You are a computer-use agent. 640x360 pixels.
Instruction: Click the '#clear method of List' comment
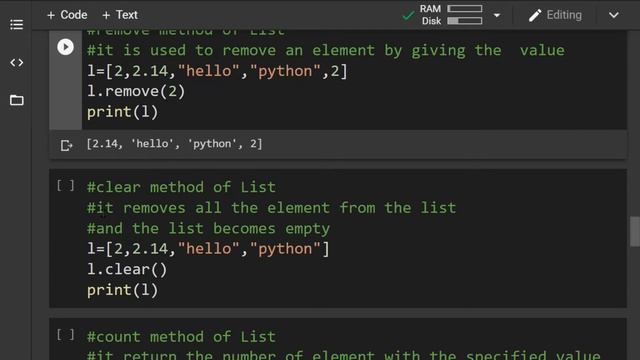(x=181, y=187)
